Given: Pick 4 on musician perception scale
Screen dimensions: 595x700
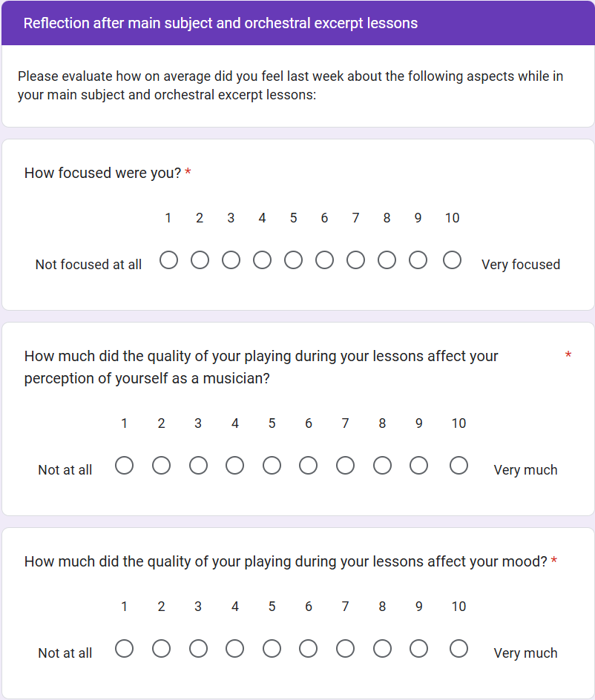Looking at the screenshot, I should 234,466.
